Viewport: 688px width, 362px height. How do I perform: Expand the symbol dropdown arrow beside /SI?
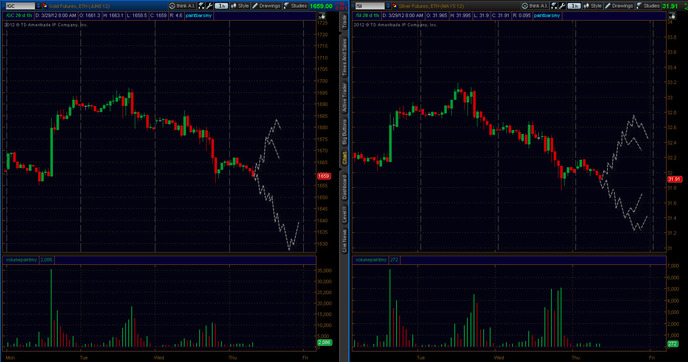pyautogui.click(x=388, y=6)
